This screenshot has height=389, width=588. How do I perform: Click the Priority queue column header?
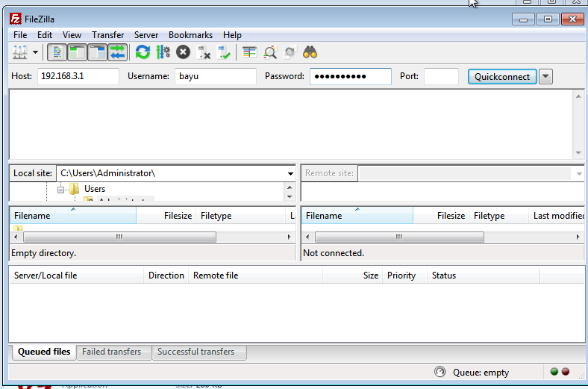point(404,276)
